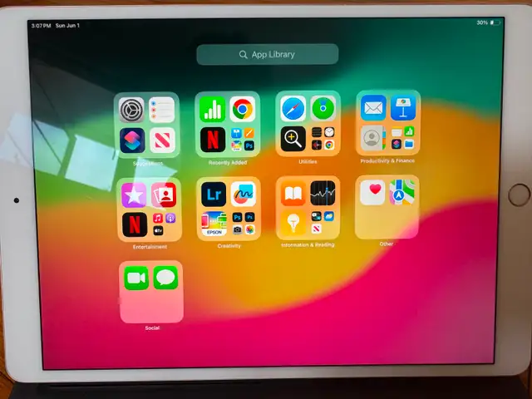Open the Settings app in Suggestions
Viewport: 532px width, 399px height.
click(x=131, y=110)
